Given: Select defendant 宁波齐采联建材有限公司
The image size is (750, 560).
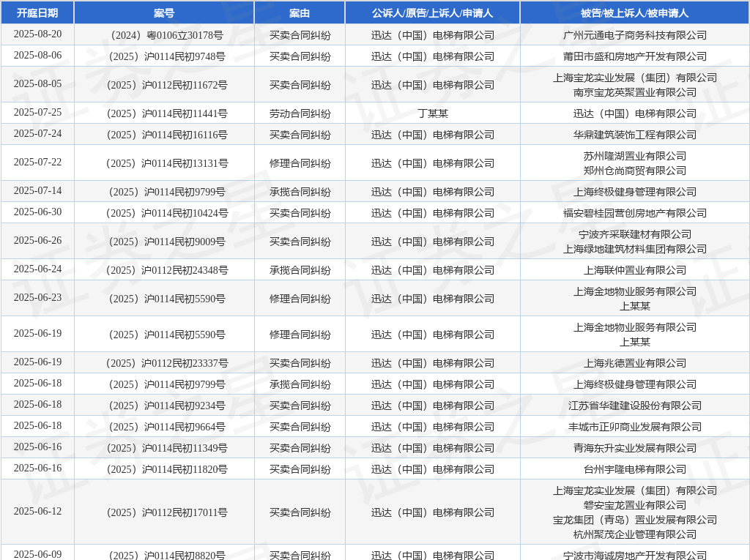Looking at the screenshot, I should click(x=635, y=234).
